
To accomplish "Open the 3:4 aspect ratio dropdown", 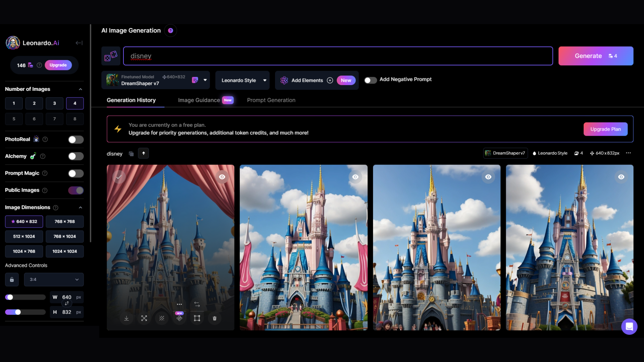I will tap(54, 280).
